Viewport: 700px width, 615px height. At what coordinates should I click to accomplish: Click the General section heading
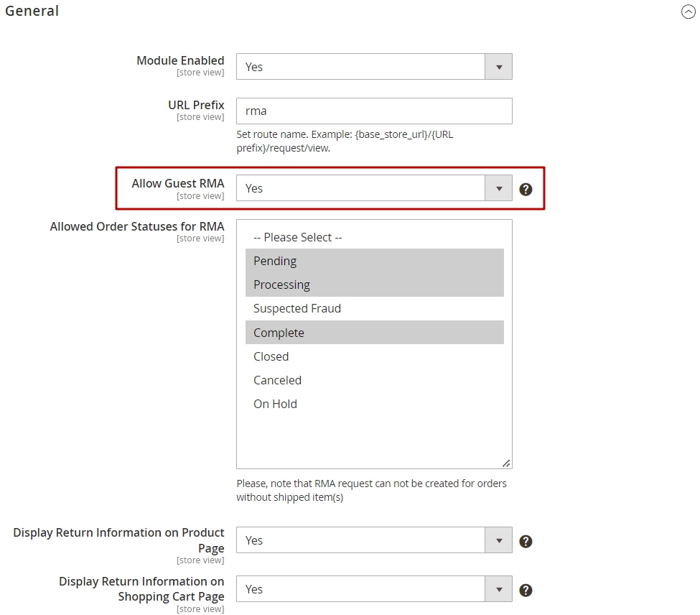tap(32, 11)
